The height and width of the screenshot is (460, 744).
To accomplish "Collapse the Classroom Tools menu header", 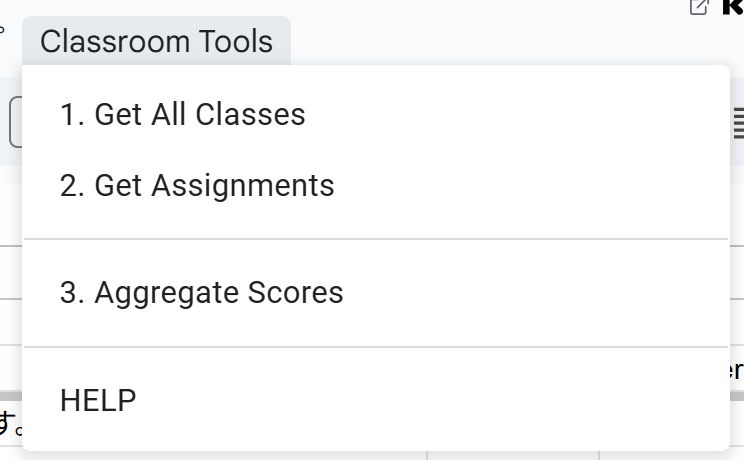I will point(156,41).
